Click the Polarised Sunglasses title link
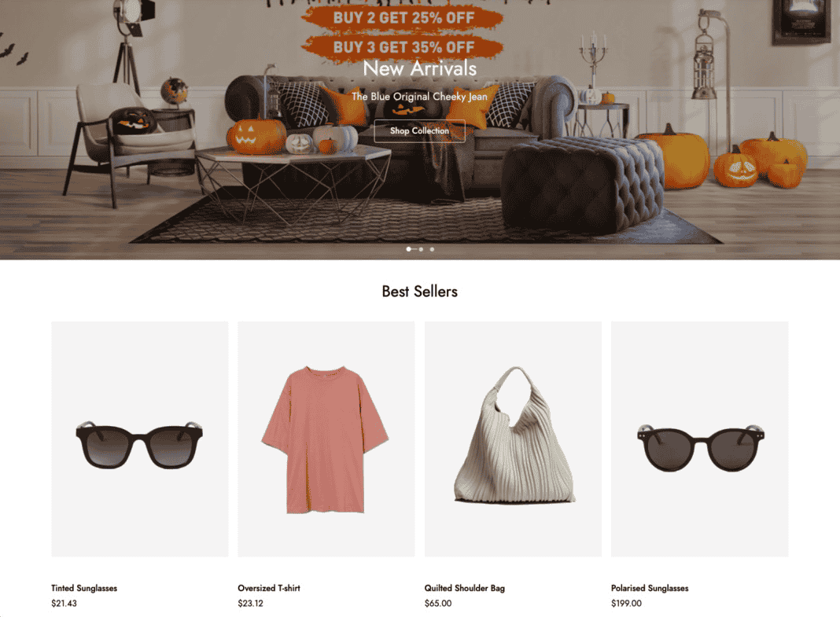840x617 pixels. coord(650,588)
